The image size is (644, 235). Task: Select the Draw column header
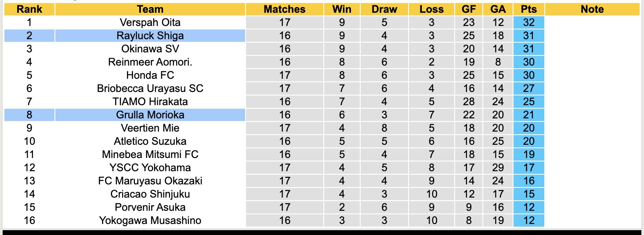384,9
